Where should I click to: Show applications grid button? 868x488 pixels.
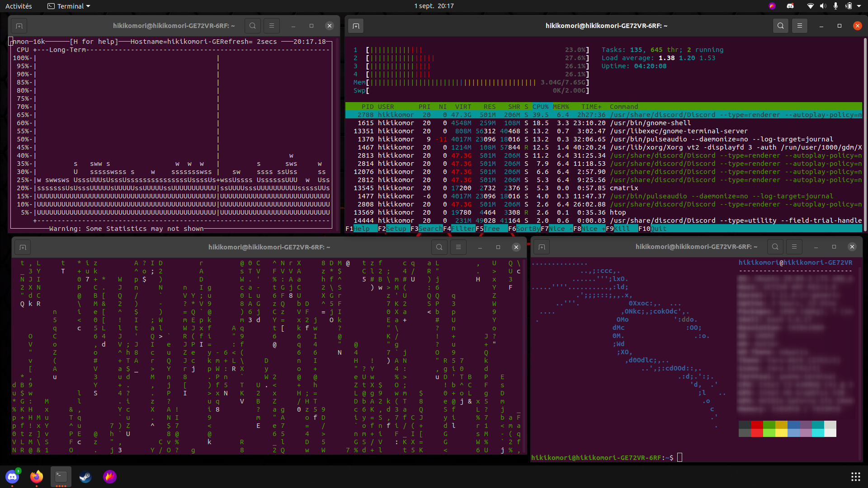(855, 477)
